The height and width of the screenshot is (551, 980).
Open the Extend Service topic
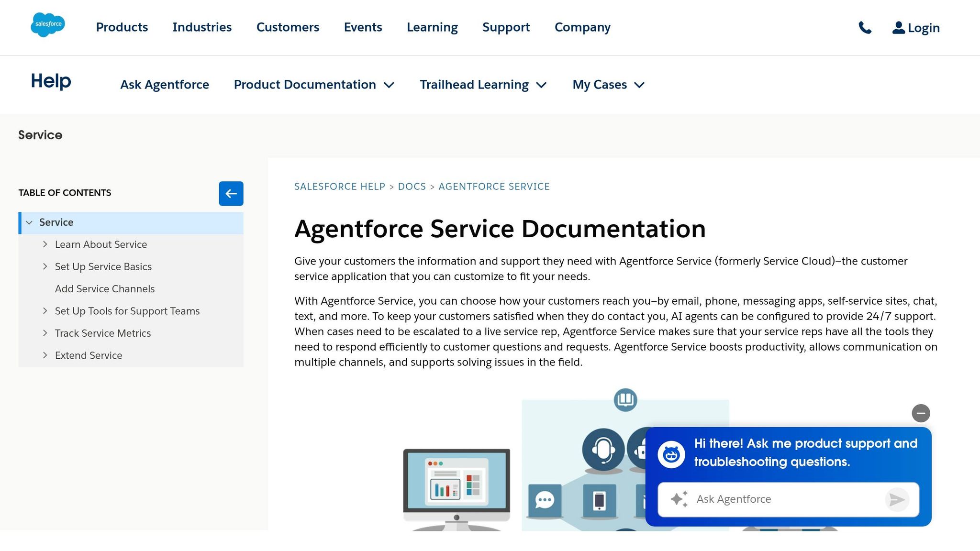click(89, 355)
